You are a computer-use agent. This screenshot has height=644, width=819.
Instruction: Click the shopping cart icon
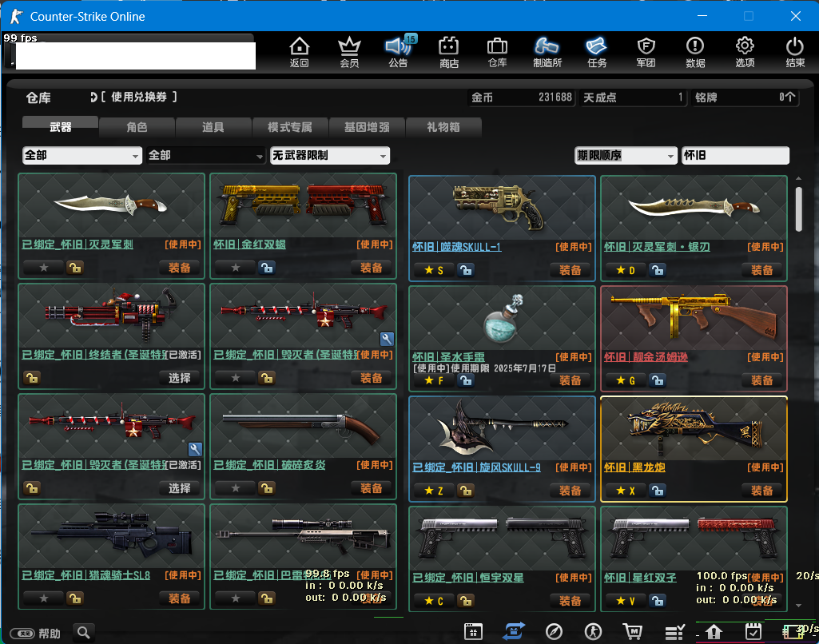coord(633,632)
